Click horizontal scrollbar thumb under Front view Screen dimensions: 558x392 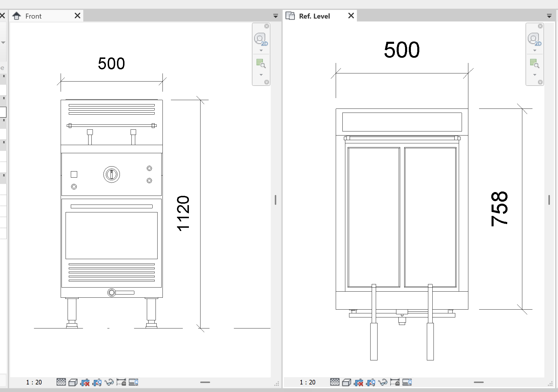click(205, 382)
